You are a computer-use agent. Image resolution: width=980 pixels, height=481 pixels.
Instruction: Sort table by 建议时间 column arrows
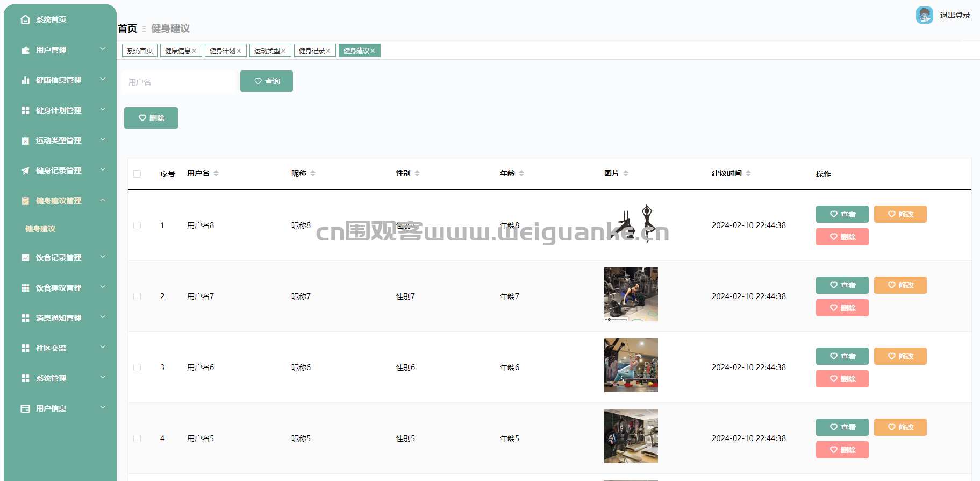[748, 173]
